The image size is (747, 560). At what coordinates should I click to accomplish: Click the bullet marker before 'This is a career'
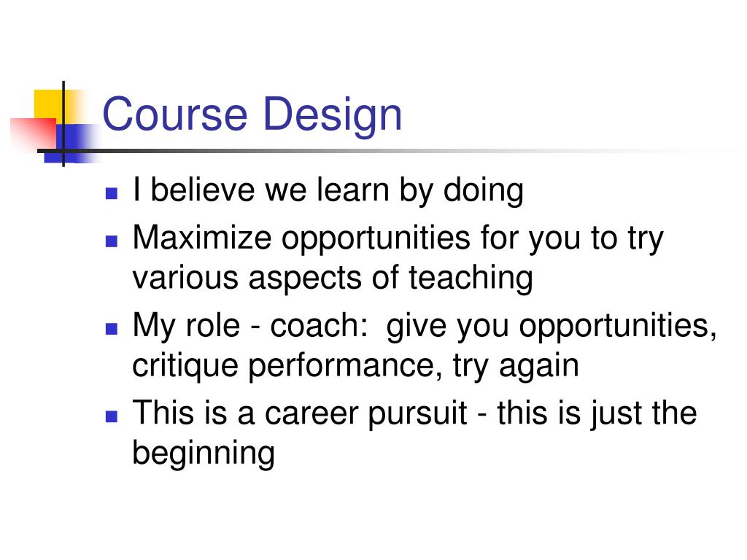click(112, 416)
